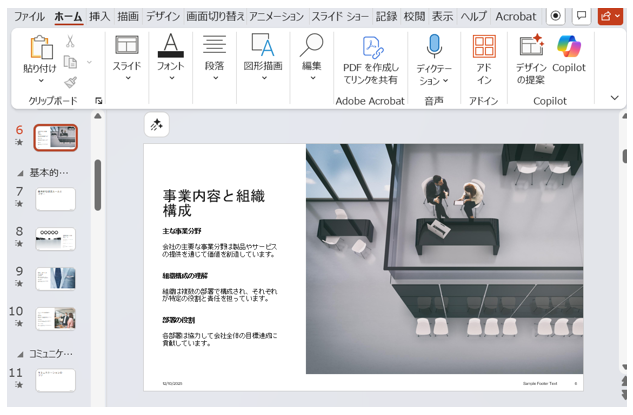Open the comments speech bubble icon

tap(581, 16)
